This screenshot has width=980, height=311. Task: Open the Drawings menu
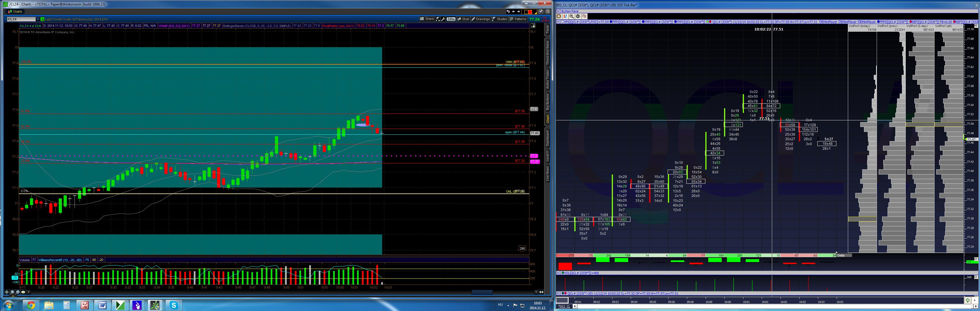(480, 19)
